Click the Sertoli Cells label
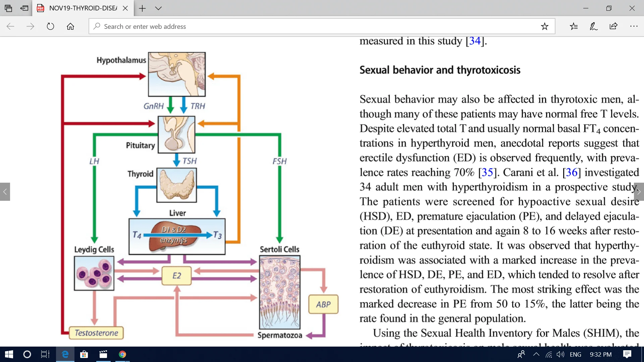 click(279, 249)
